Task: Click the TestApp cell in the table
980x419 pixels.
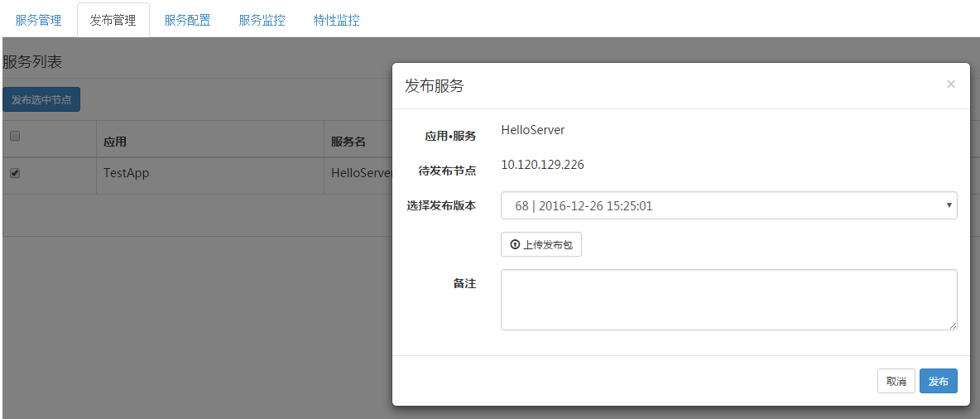Action: 126,174
